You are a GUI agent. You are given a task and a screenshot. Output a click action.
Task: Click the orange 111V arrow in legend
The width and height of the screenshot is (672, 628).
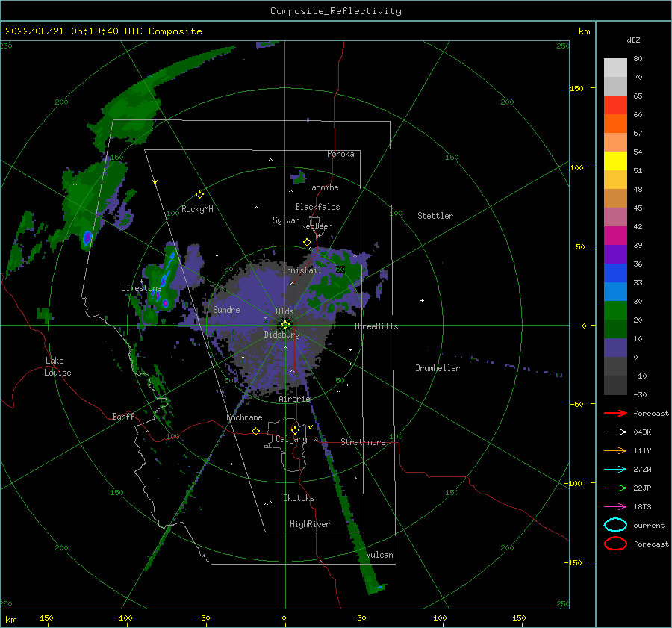(x=615, y=450)
